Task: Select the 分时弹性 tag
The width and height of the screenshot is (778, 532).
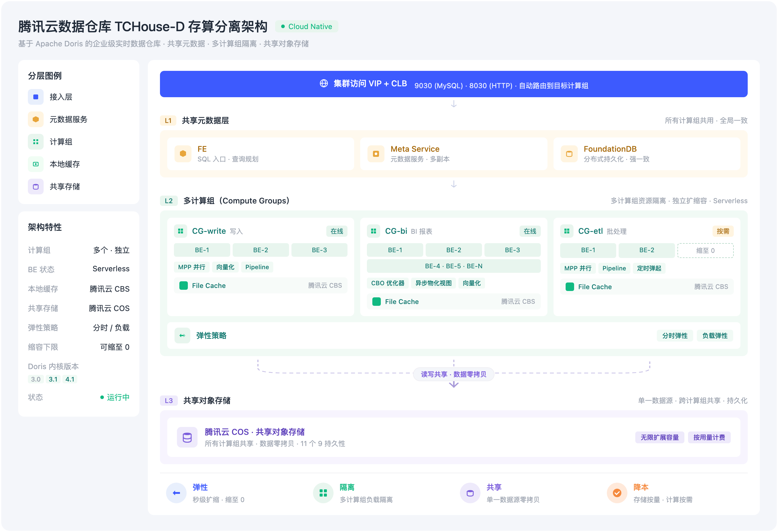Action: (x=675, y=335)
